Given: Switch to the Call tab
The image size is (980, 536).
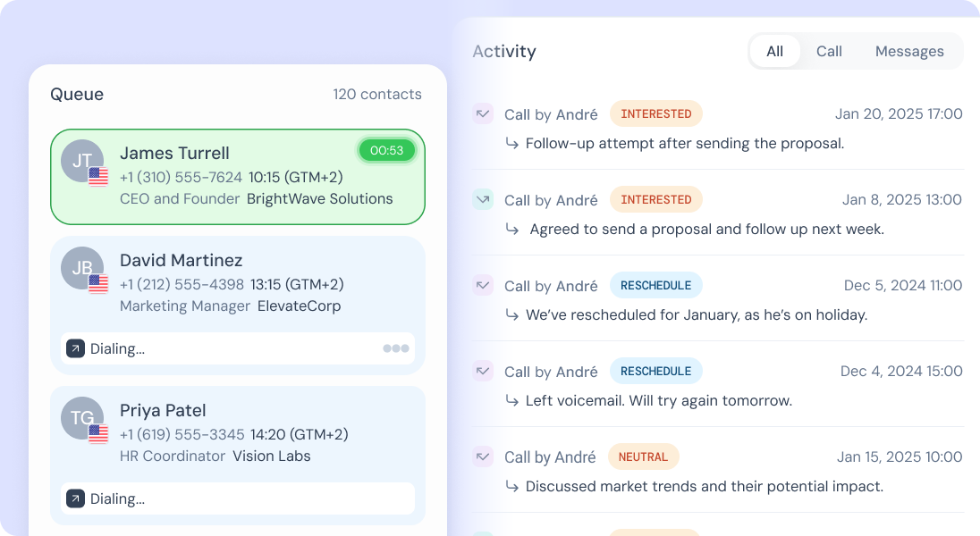Looking at the screenshot, I should coord(829,51).
